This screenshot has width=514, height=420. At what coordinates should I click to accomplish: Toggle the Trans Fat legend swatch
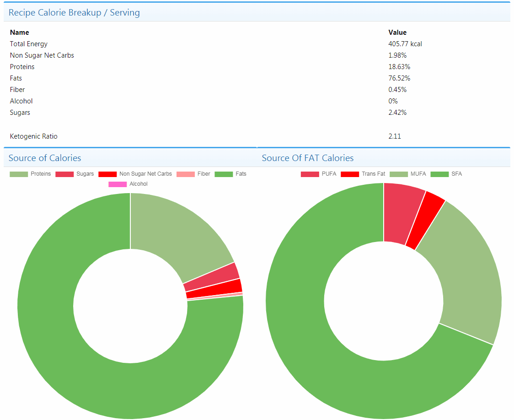point(350,174)
